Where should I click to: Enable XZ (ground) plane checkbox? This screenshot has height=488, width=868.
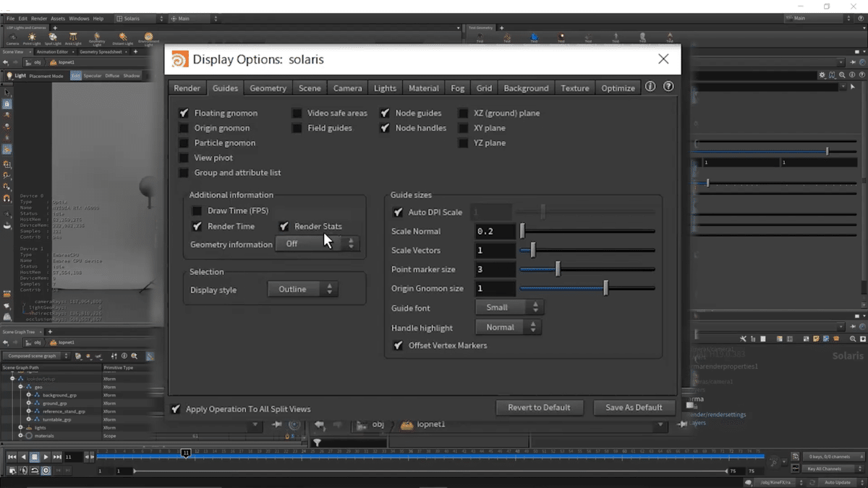coord(464,113)
